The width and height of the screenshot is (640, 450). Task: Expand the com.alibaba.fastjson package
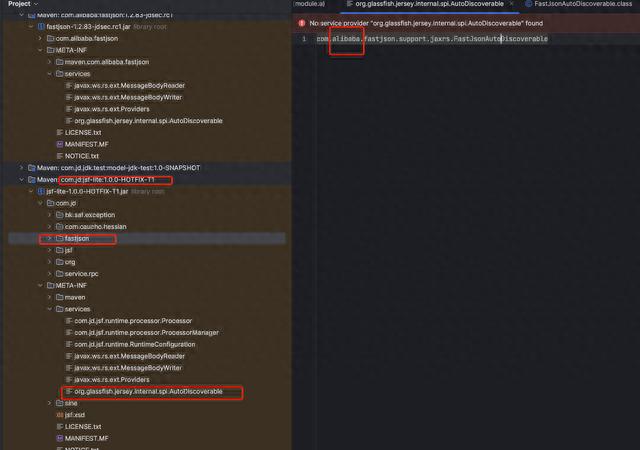click(40, 38)
